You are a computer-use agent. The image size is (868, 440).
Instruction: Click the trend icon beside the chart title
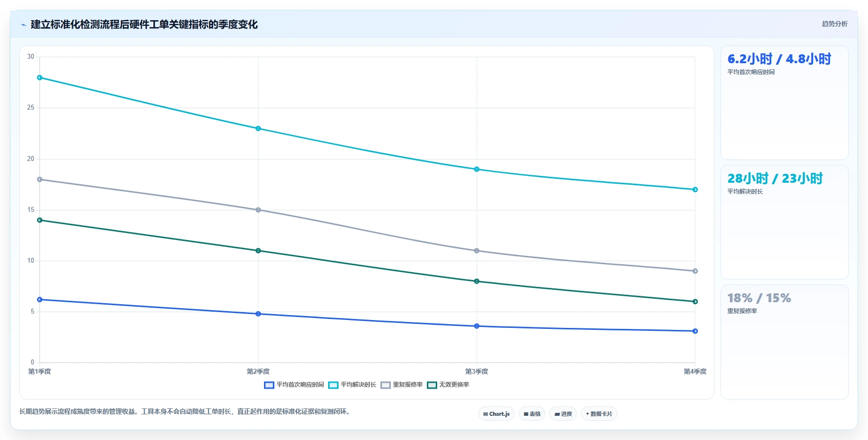[23, 25]
